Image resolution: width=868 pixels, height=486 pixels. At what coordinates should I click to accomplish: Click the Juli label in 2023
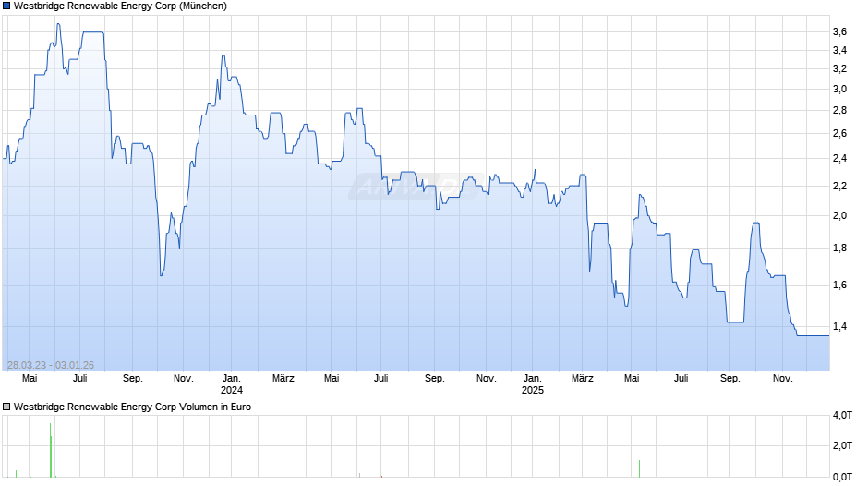[x=79, y=379]
